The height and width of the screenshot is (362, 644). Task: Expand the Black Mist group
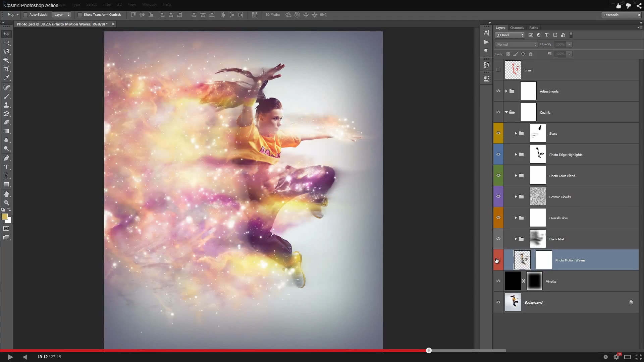click(516, 239)
